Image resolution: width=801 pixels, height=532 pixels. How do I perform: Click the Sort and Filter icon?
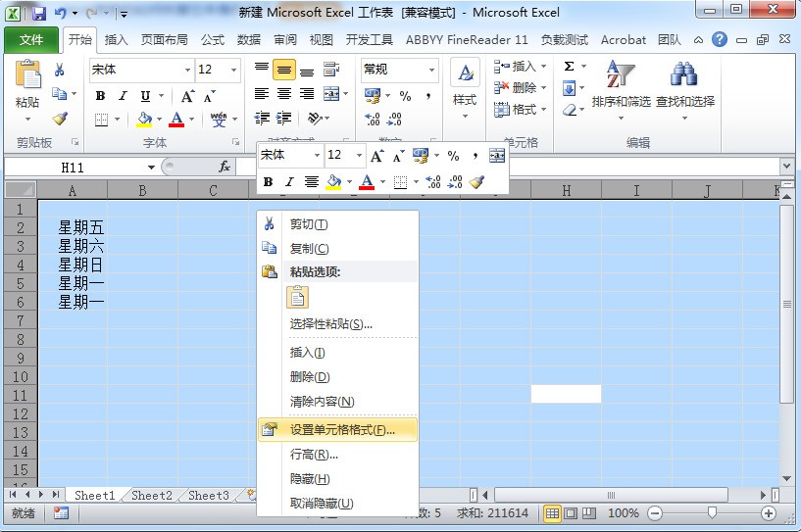click(x=621, y=74)
